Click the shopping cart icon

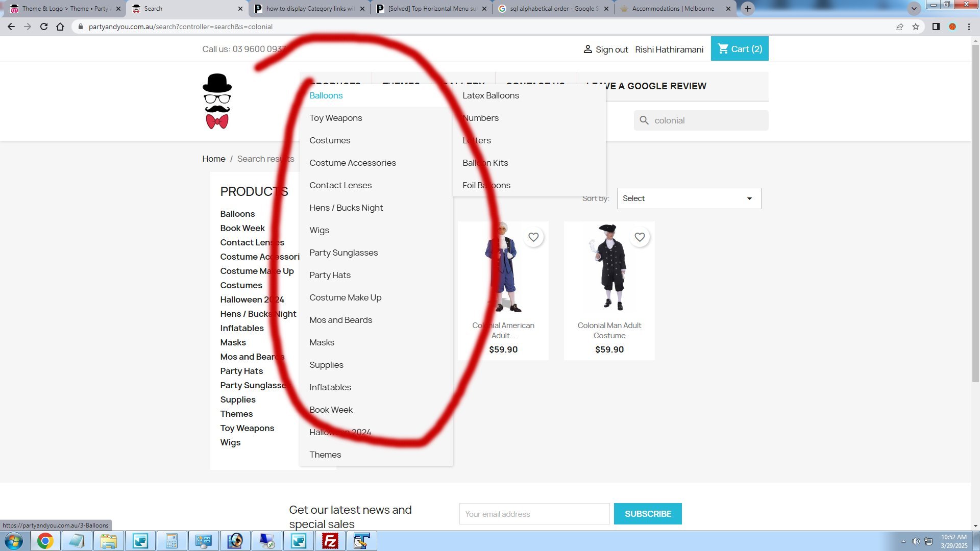click(723, 49)
